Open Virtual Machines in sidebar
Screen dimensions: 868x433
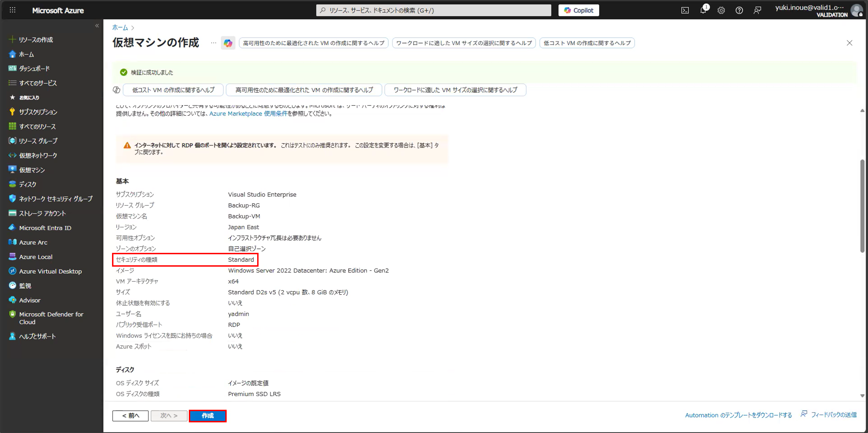click(32, 170)
